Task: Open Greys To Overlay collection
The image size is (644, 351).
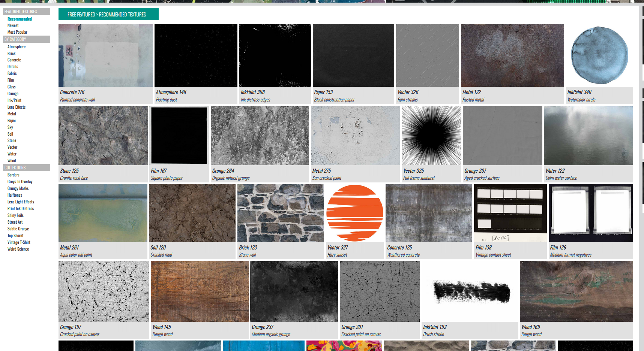Action: pos(20,182)
